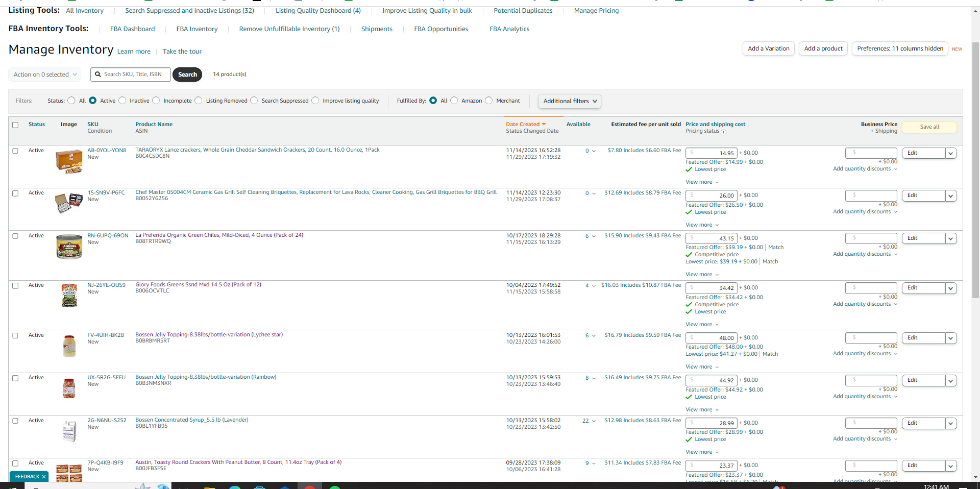Screen dimensions: 980x489
Task: Choose the Incomplete status radio button
Action: pos(156,101)
